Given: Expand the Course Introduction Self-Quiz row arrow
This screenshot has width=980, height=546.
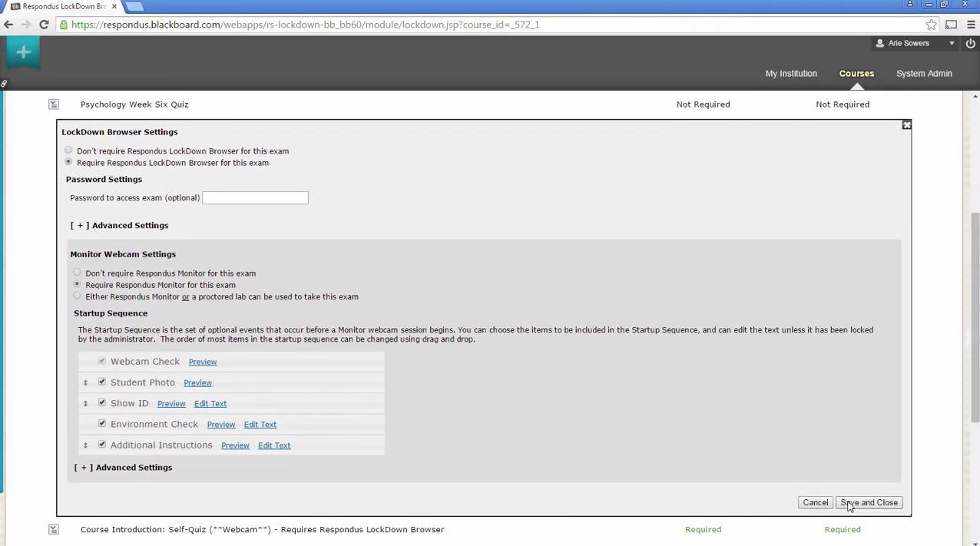Looking at the screenshot, I should [x=54, y=529].
